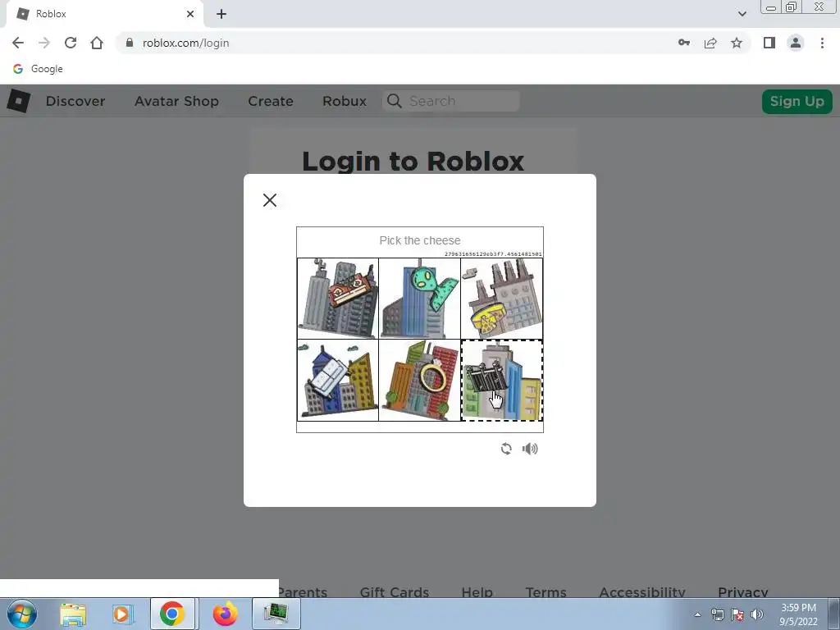Select the captcha tile with the white couch
This screenshot has width=840, height=630.
338,381
